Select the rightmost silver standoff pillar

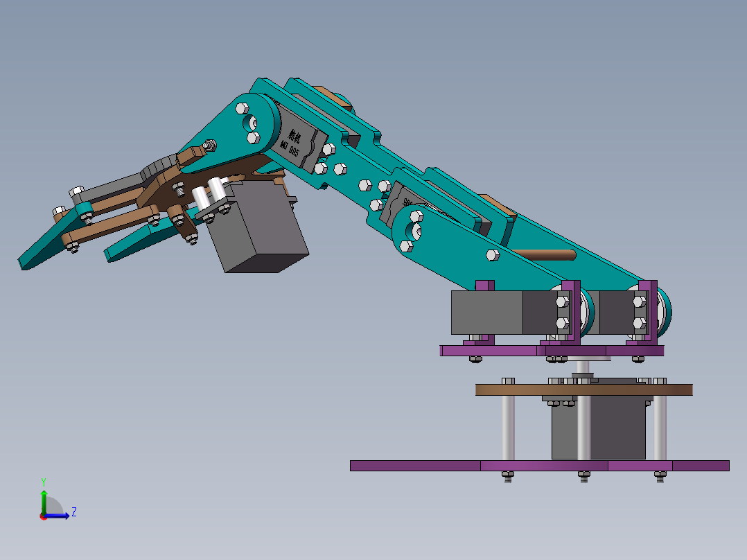pos(660,428)
